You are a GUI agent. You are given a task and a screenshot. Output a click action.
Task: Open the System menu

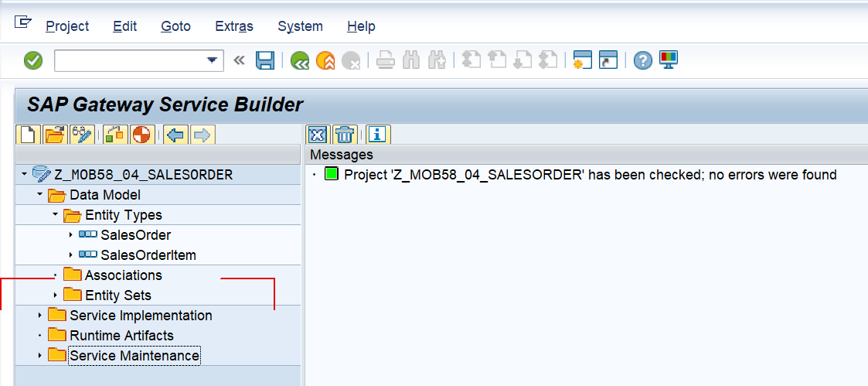[301, 26]
